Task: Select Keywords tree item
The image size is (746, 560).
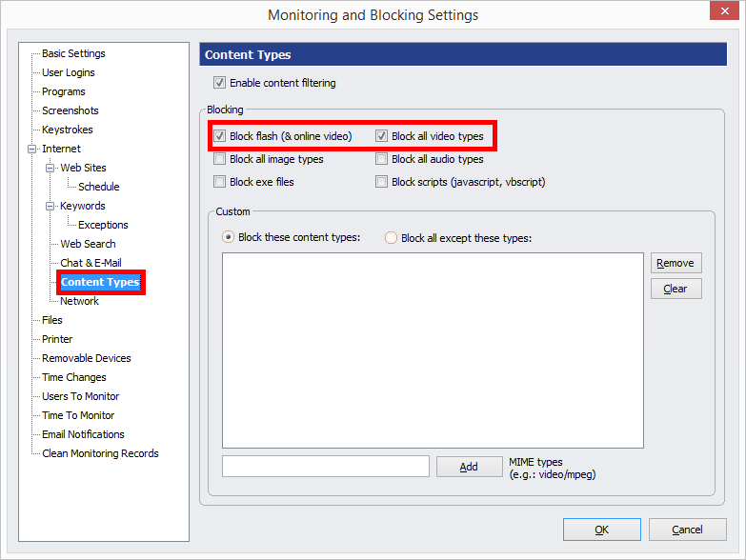Action: [x=83, y=206]
